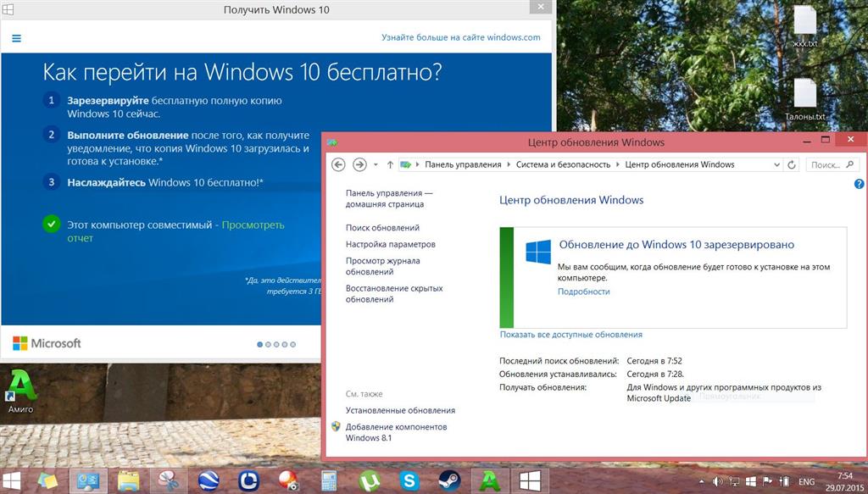This screenshot has height=494, width=868.
Task: Open help via the blue question icon
Action: click(859, 184)
